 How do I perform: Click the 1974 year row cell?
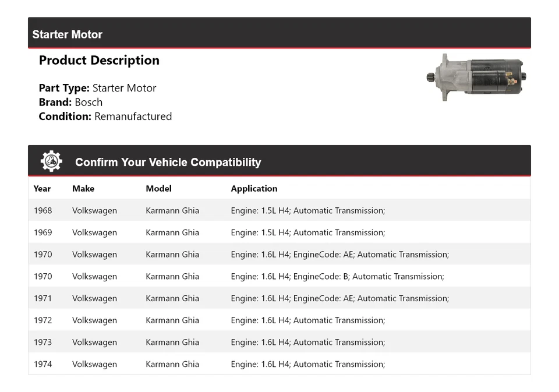click(x=43, y=364)
